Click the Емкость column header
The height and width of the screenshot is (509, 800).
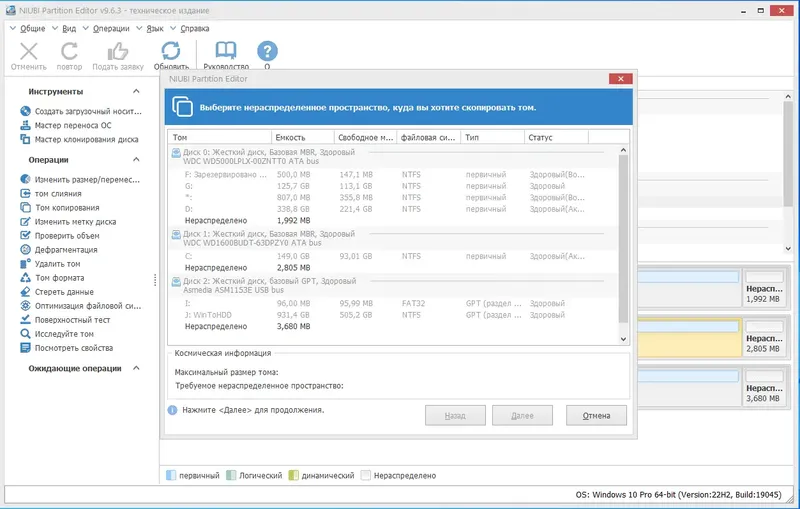point(303,137)
